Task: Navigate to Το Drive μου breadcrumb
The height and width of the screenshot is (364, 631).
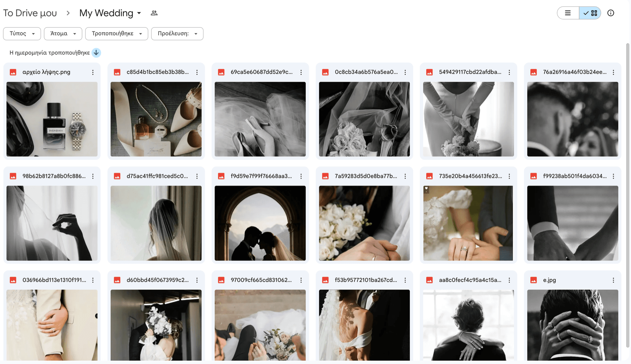Action: (x=30, y=13)
